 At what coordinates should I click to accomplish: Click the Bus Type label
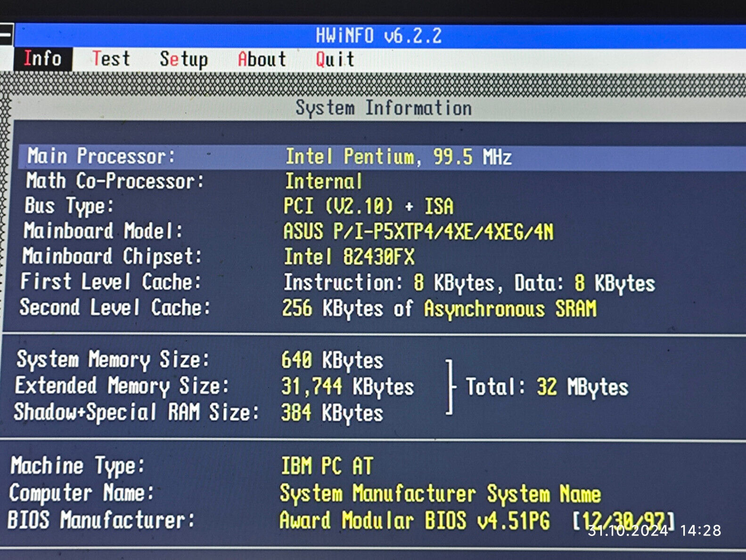(69, 206)
